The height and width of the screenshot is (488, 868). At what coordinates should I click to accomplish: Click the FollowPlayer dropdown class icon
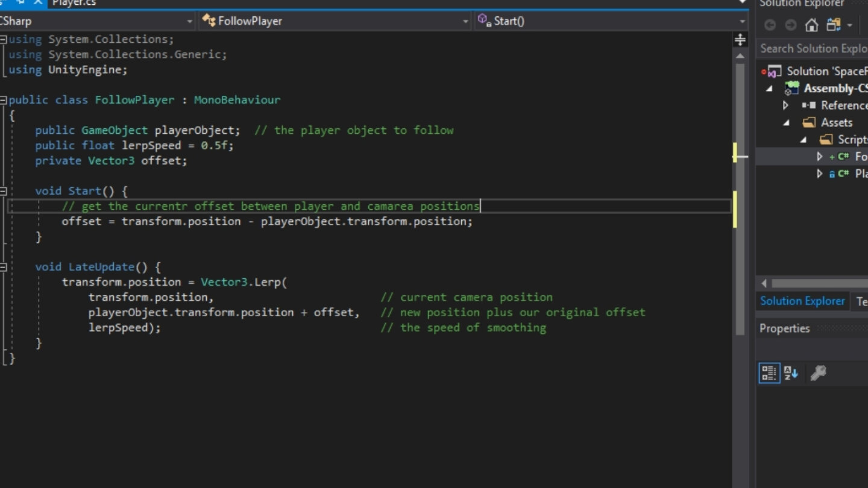[x=209, y=21]
